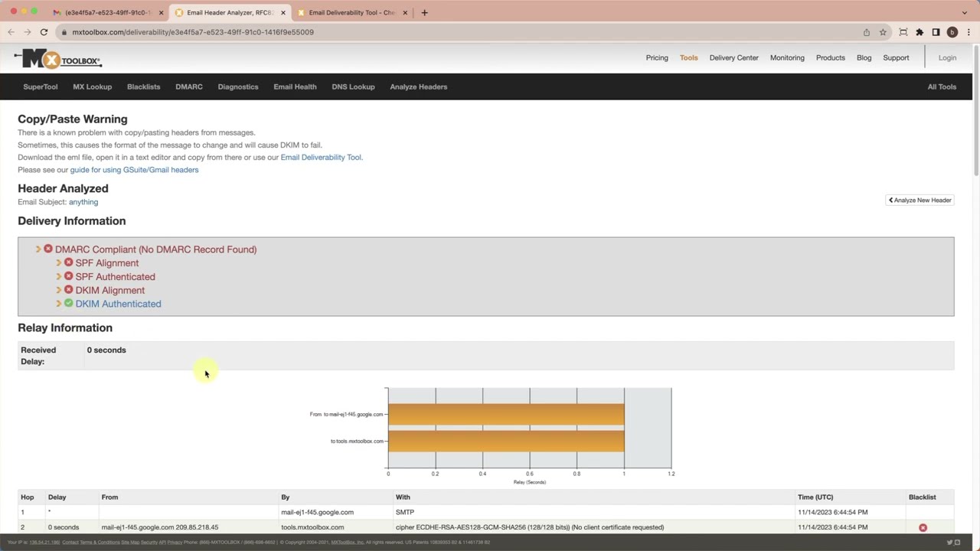Expand the SPF Alignment arrow
This screenshot has width=980, height=551.
(58, 262)
